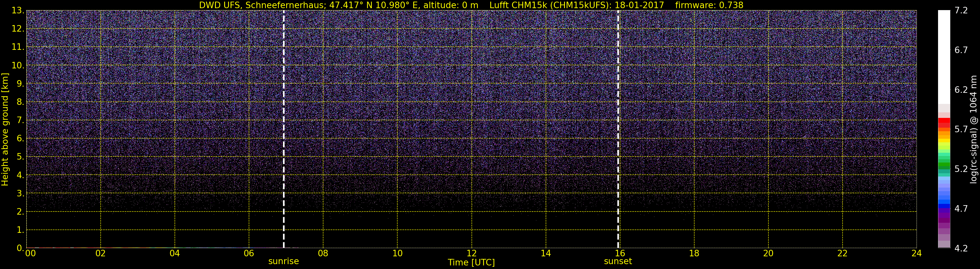Click the "0" tick on the height axis
Viewport: 980px width, 269px height.
[x=20, y=248]
